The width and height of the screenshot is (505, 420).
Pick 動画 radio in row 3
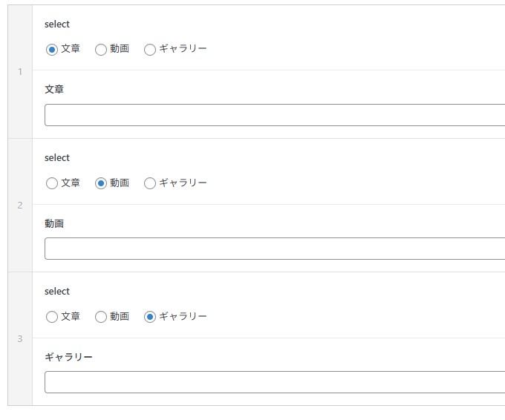[101, 317]
